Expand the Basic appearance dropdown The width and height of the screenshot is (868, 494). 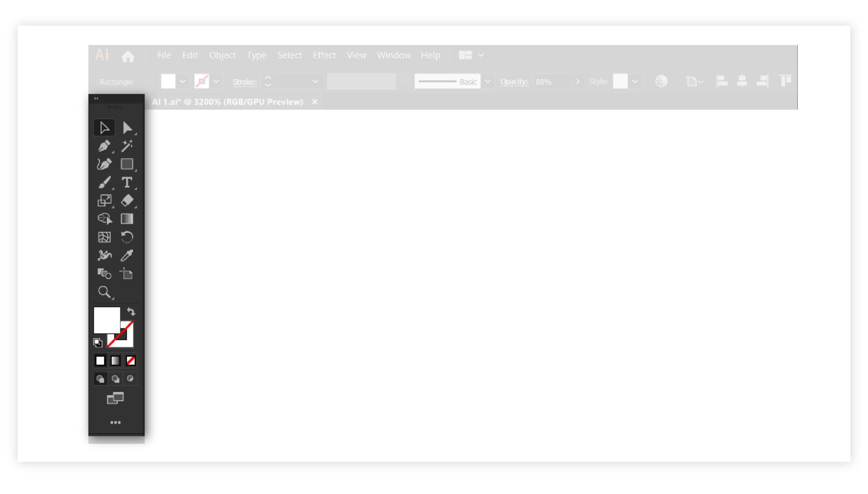pyautogui.click(x=488, y=82)
